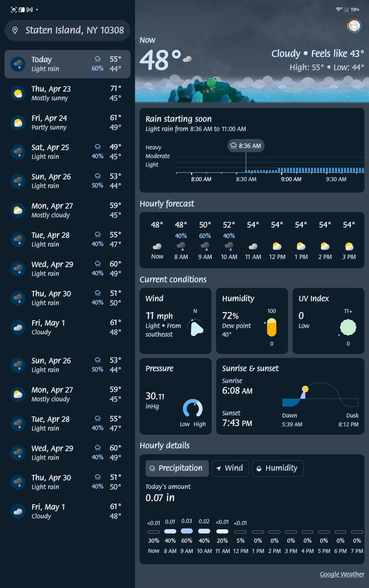Image resolution: width=369 pixels, height=588 pixels.
Task: Tap the sun icon for Thu, Apr 23
Action: pyautogui.click(x=18, y=93)
